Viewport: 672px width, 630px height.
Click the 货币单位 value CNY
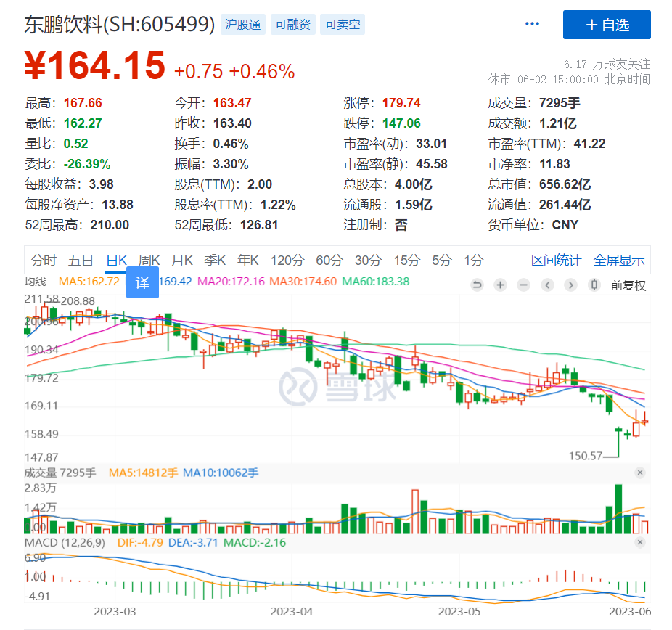(565, 225)
